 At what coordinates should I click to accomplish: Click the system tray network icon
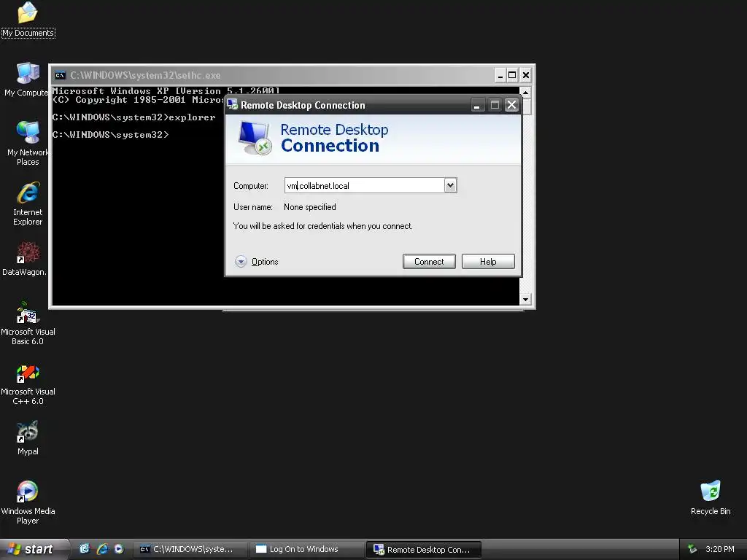click(x=692, y=549)
